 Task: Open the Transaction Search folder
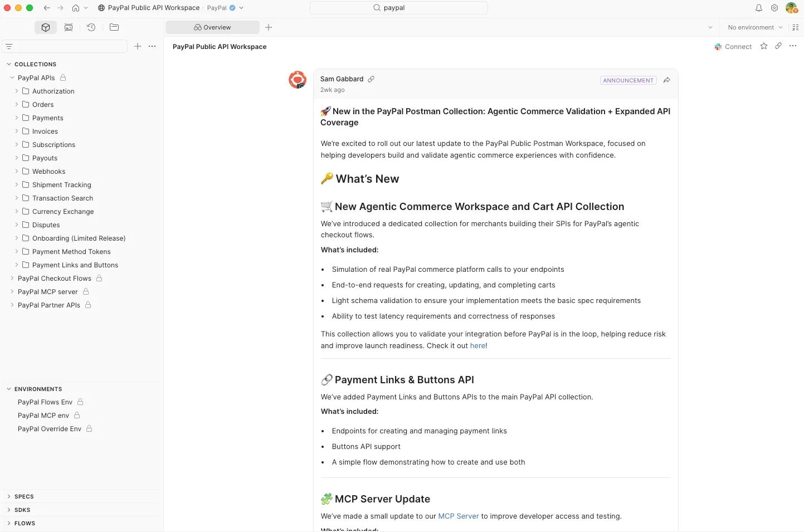(62, 198)
